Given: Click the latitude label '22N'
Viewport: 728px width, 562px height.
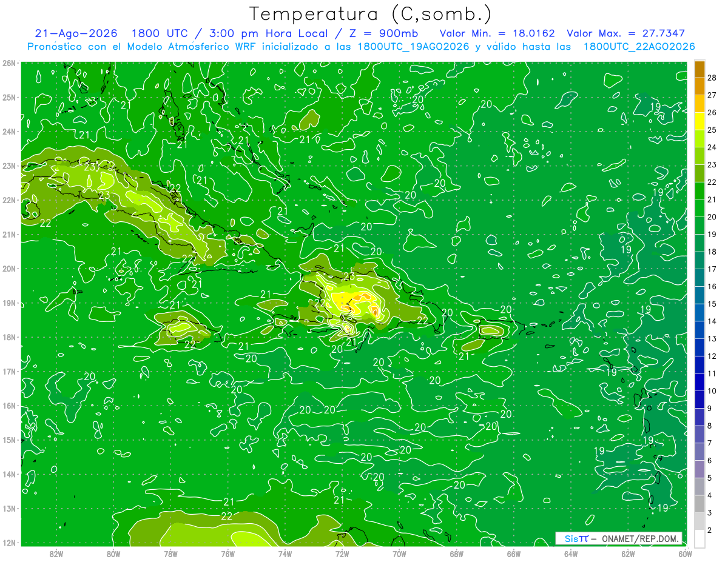Looking at the screenshot, I should [x=8, y=200].
